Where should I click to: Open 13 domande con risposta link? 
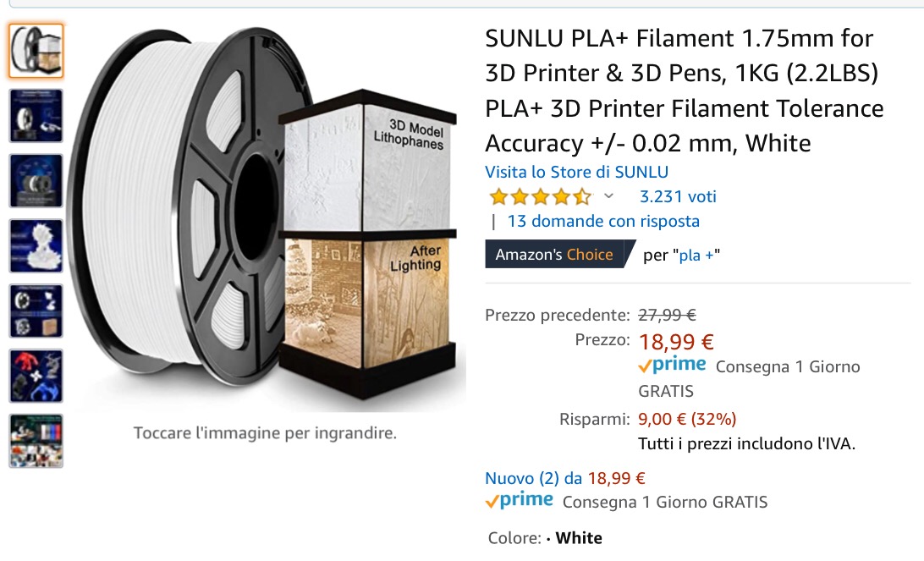[602, 222]
